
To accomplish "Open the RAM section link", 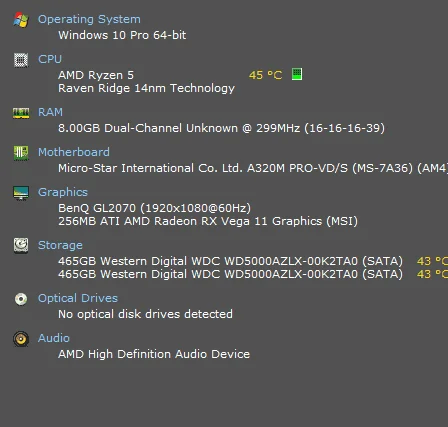I will (50, 112).
